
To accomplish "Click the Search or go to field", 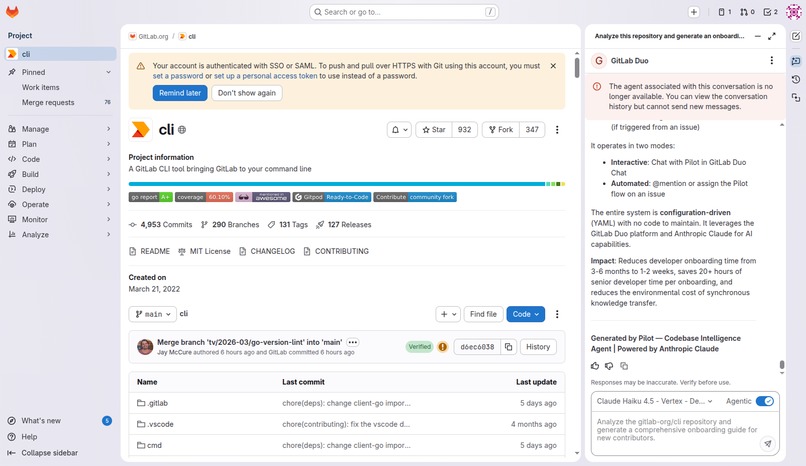I will (x=404, y=12).
